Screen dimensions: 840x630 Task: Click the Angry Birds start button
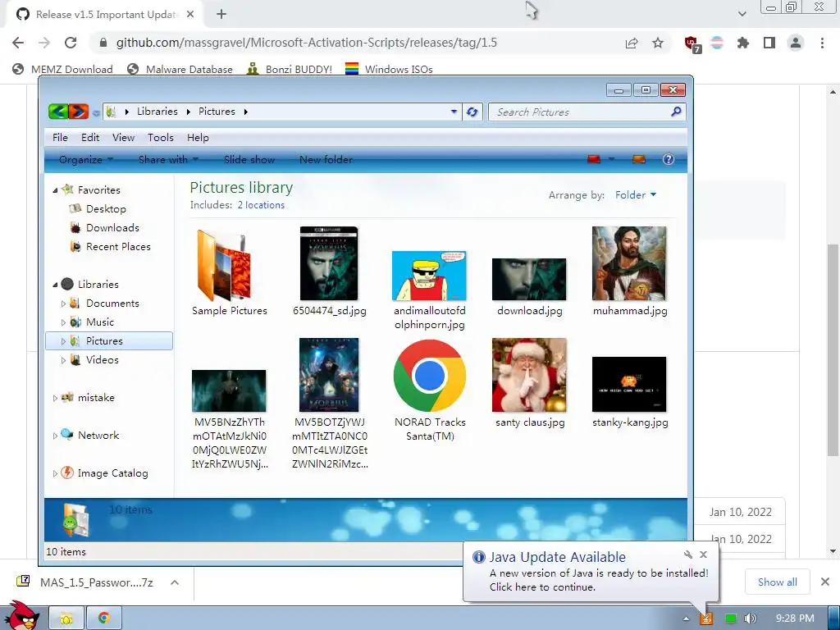tap(22, 616)
